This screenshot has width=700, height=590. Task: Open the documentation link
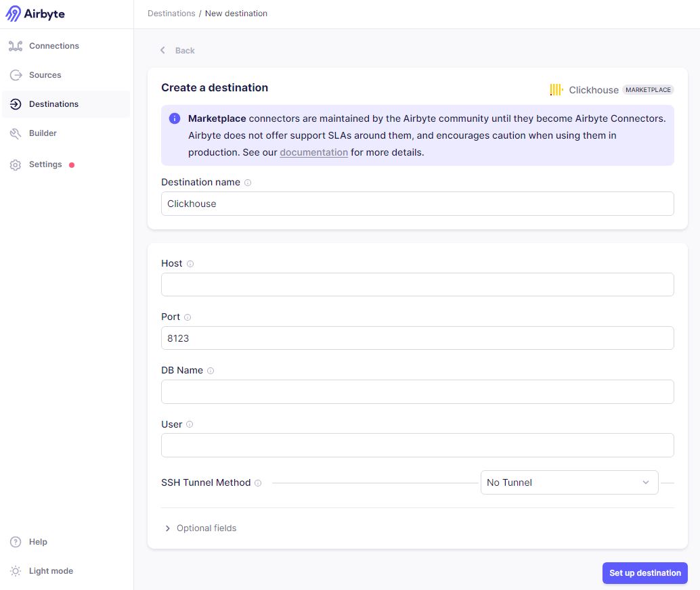[314, 152]
